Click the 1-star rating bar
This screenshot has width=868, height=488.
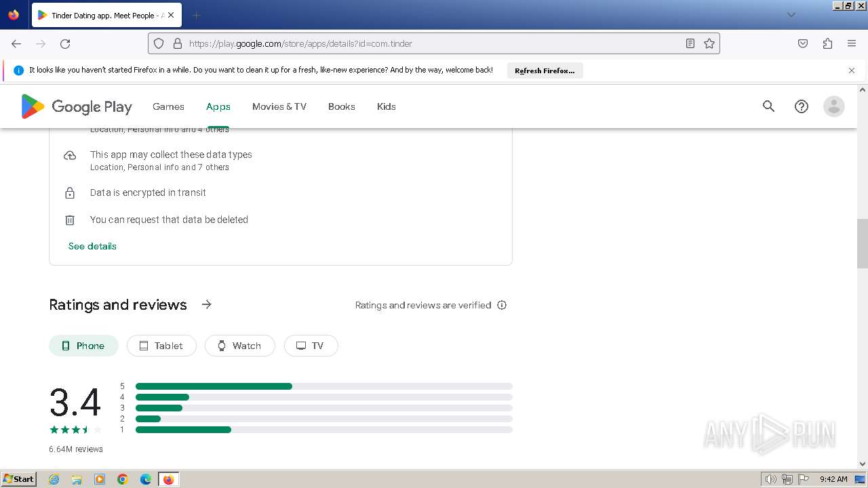tap(324, 430)
